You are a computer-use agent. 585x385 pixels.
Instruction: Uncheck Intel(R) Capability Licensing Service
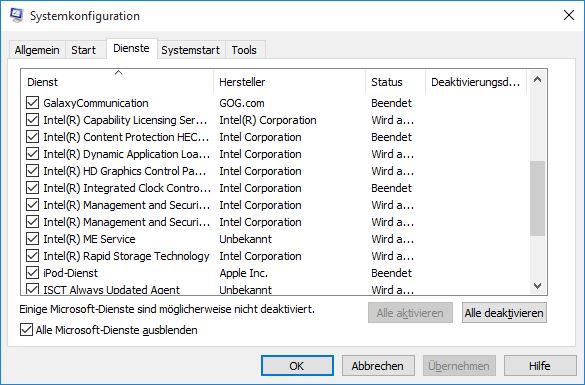[32, 120]
